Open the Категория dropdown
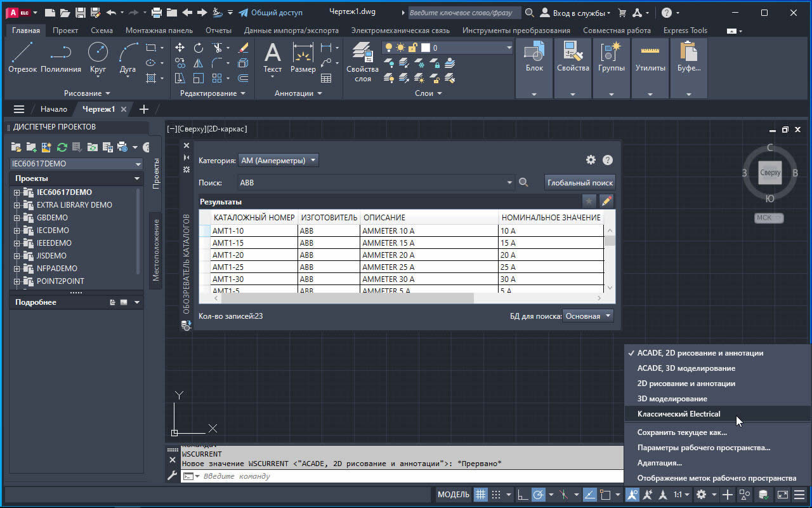 (278, 161)
